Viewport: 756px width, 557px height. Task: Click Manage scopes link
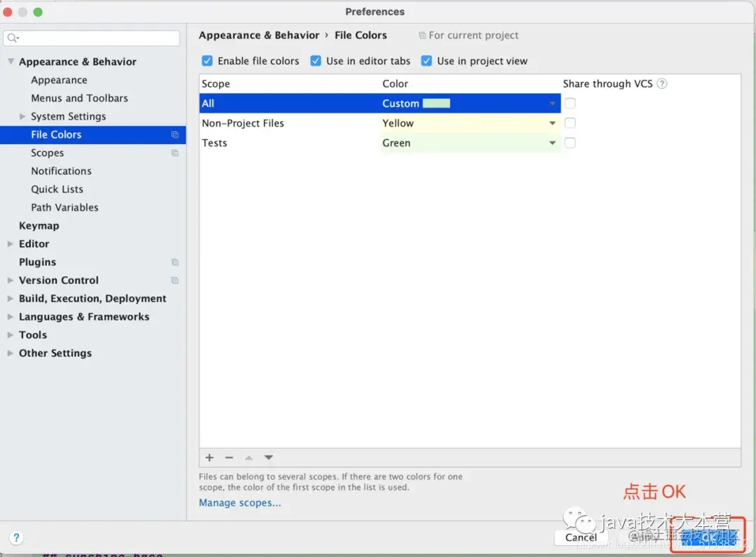pyautogui.click(x=239, y=502)
